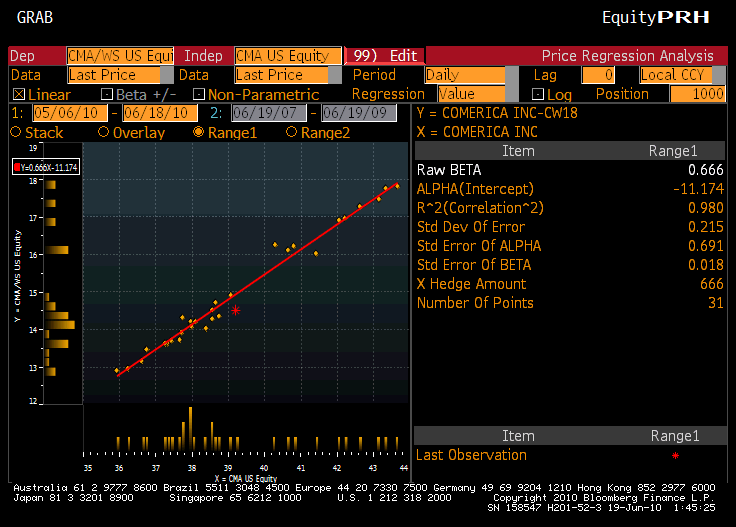Click the number of points value 31
Image resolution: width=736 pixels, height=527 pixels.
coord(716,303)
